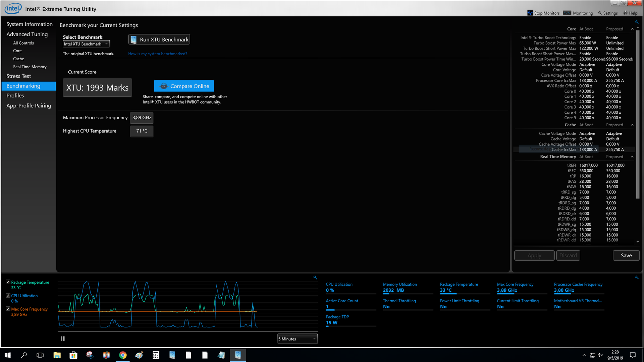
Task: Open Task View on taskbar
Action: [x=40, y=355]
